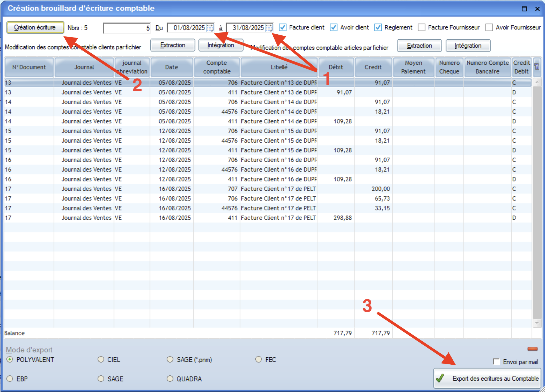Click date 12/08/2025 in document 16 account 411 row
The height and width of the screenshot is (392, 545).
(175, 179)
